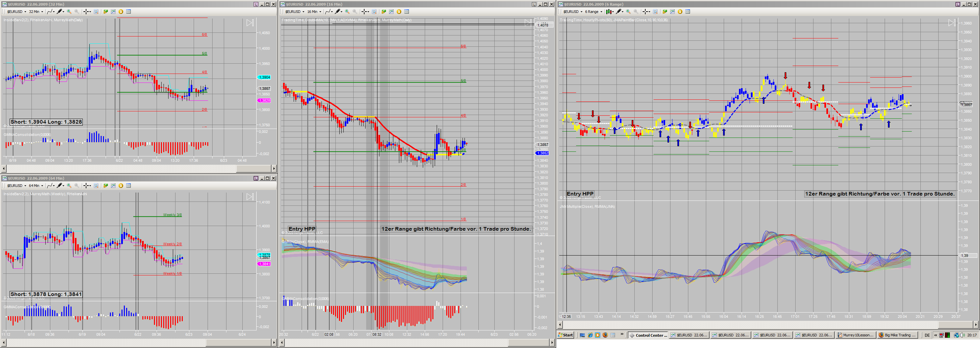Launch Firefox from the quick launch bar
This screenshot has height=348, width=980.
pyautogui.click(x=605, y=335)
